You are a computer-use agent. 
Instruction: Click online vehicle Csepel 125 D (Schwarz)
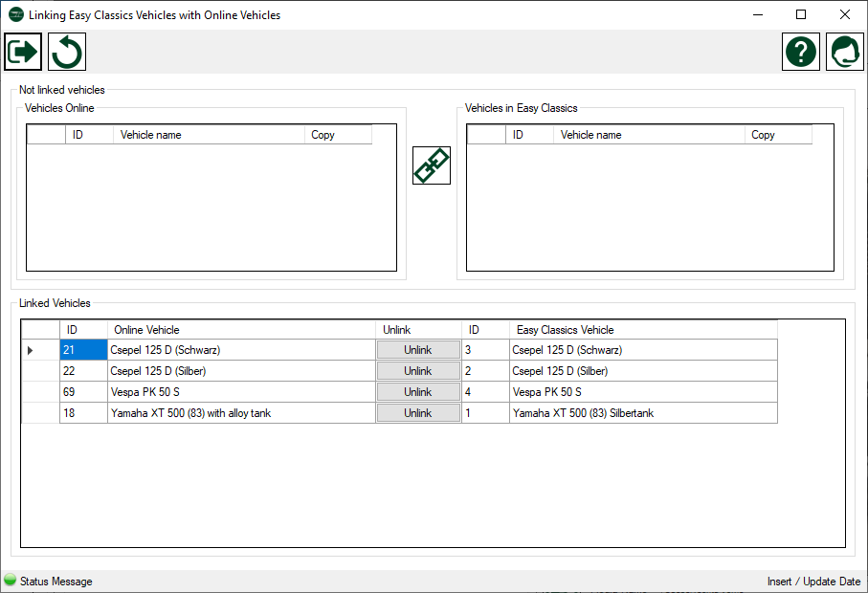point(241,350)
